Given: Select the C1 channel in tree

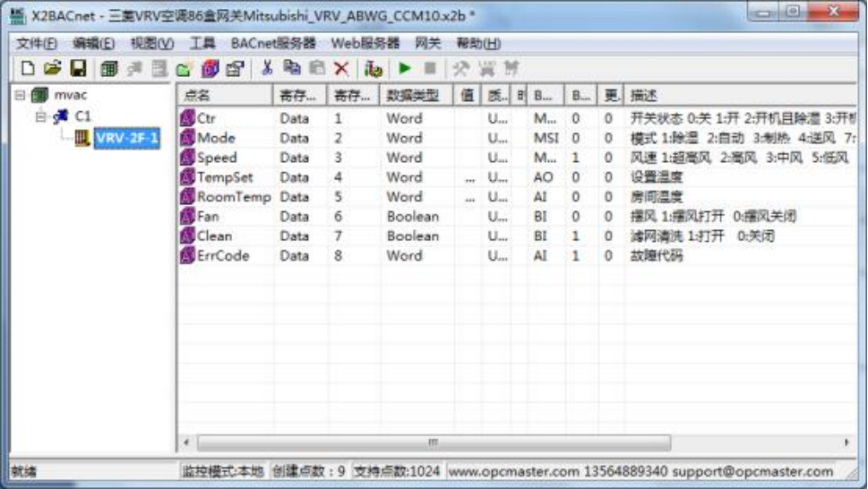Looking at the screenshot, I should [82, 116].
